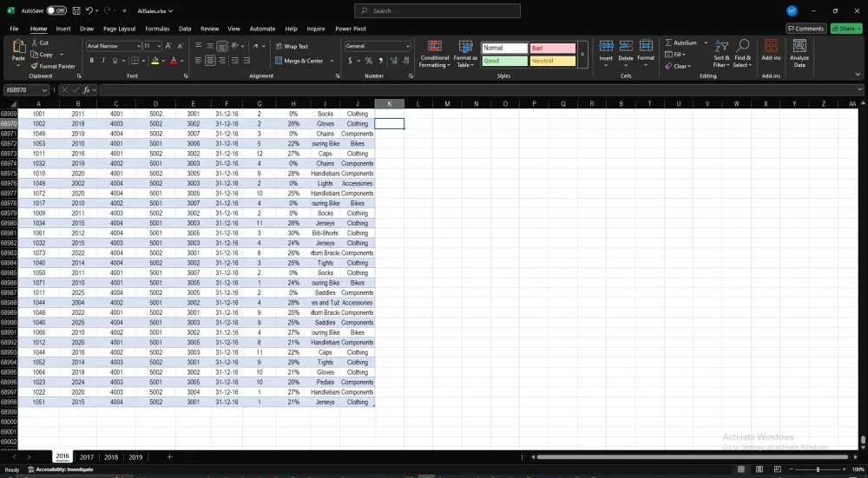Open Find & Select magnifier
Image resolution: width=868 pixels, height=478 pixels.
pos(742,53)
